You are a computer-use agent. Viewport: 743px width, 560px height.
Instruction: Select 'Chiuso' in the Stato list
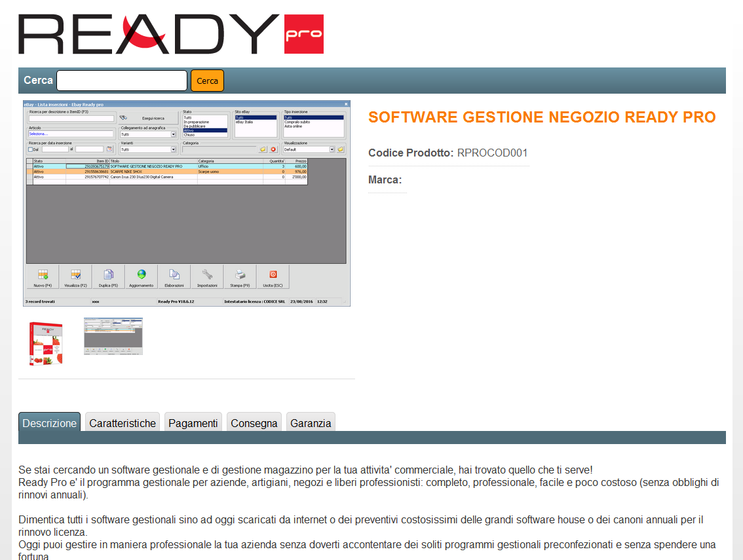(189, 135)
